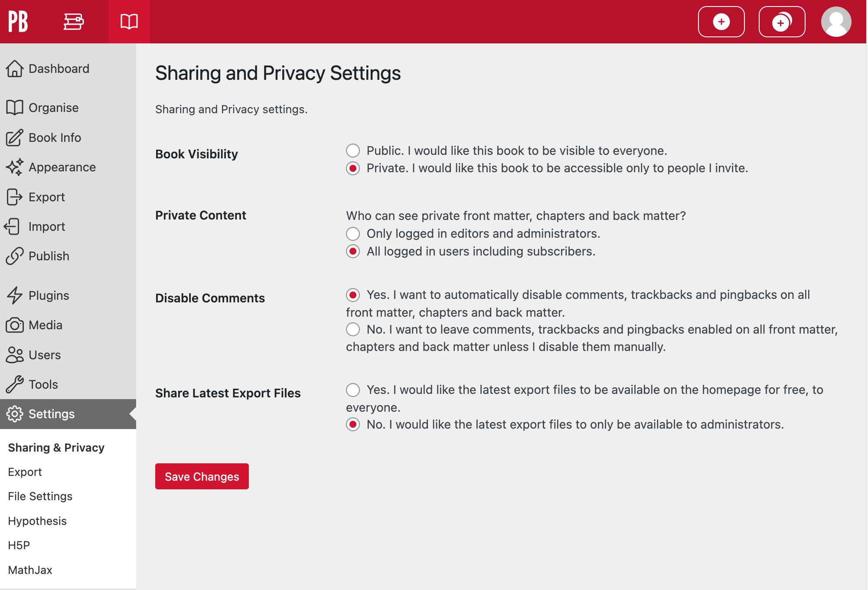
Task: Click the Appearance sparkle icon
Action: pos(15,167)
